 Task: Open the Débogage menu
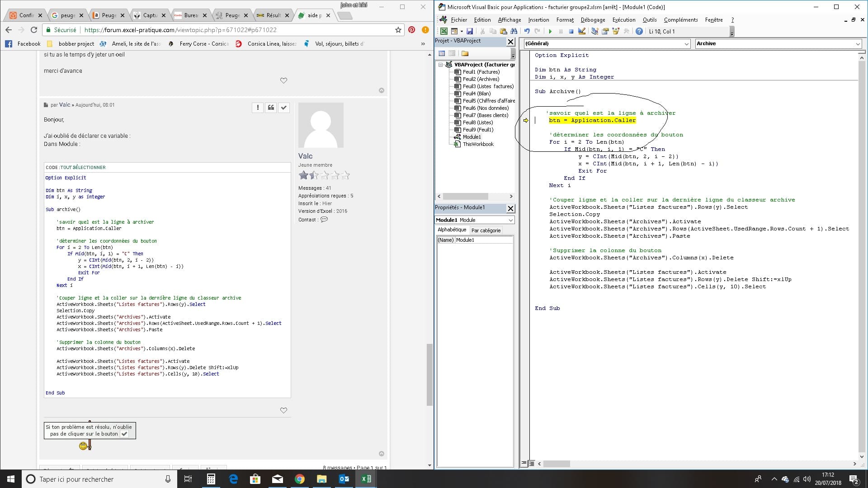coord(593,20)
